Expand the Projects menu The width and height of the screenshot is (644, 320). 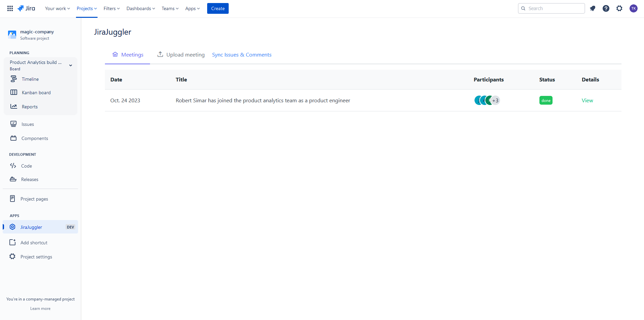pyautogui.click(x=87, y=8)
